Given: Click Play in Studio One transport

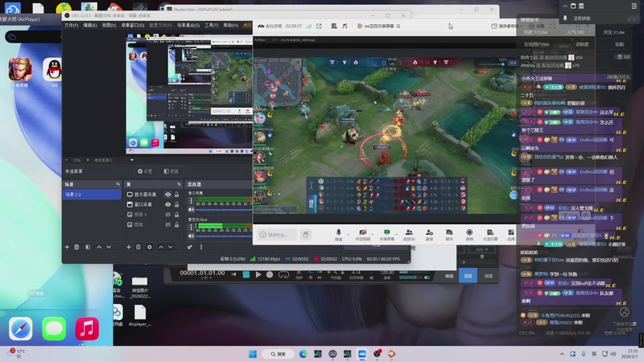Looking at the screenshot, I should pos(258,274).
